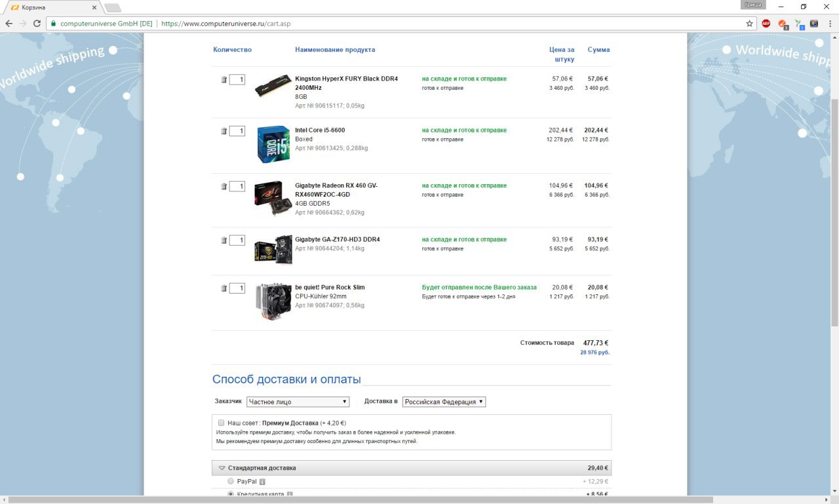The width and height of the screenshot is (839, 504).
Task: Open the Adblock Plus extension
Action: [766, 24]
